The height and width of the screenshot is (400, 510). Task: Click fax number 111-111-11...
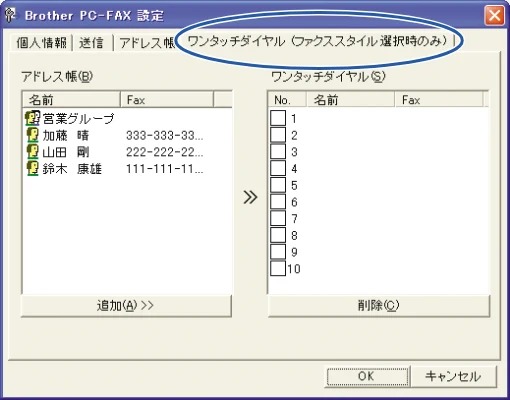(x=165, y=169)
